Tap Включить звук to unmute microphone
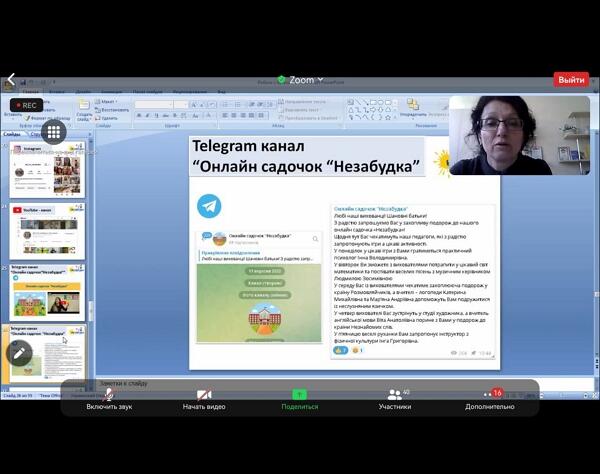 [109, 399]
